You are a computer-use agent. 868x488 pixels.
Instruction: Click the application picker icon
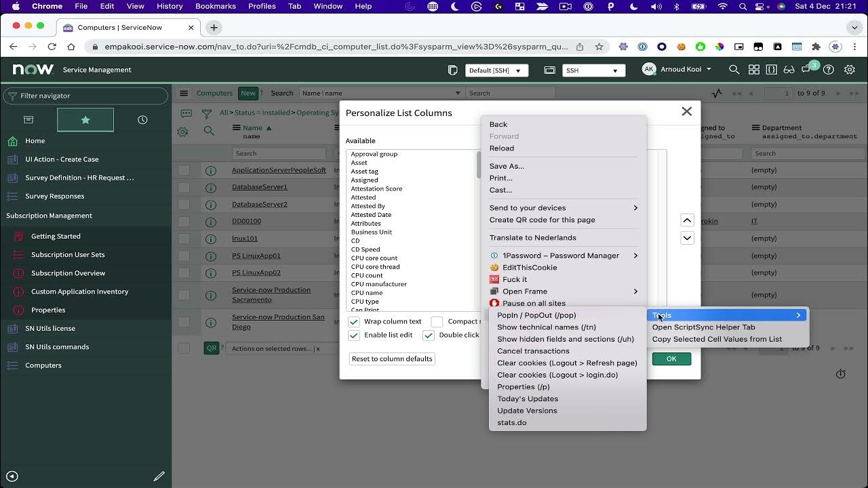tap(550, 70)
